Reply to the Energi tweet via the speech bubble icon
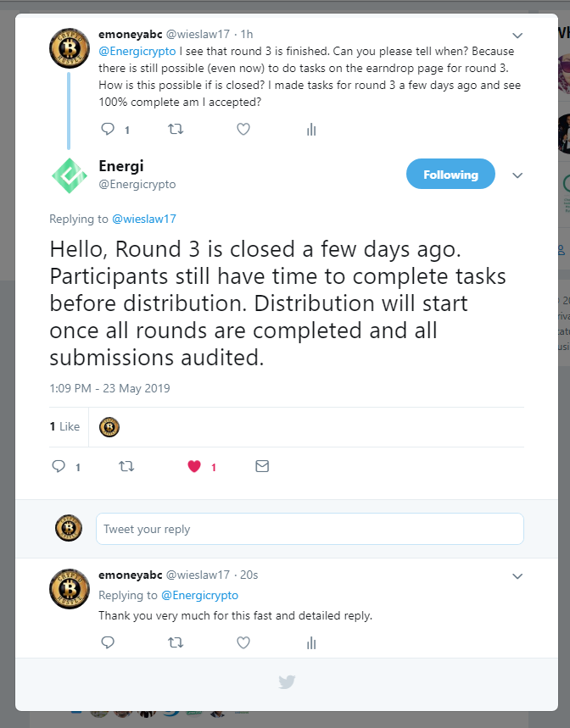This screenshot has width=570, height=728. tap(59, 466)
